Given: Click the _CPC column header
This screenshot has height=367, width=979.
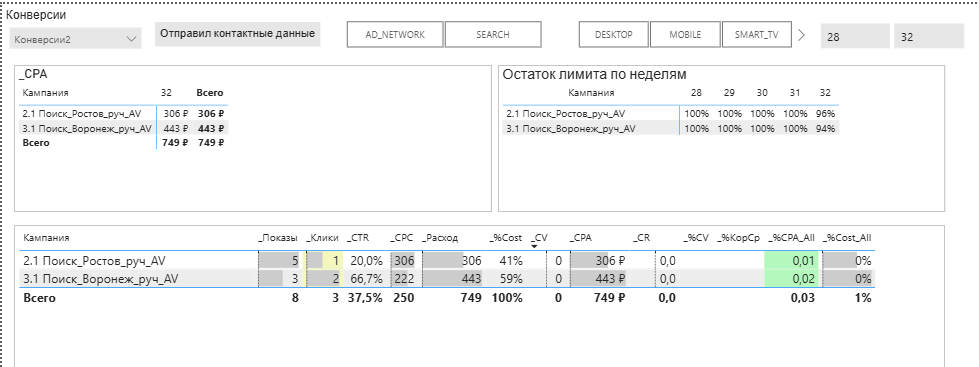Looking at the screenshot, I should click(402, 238).
